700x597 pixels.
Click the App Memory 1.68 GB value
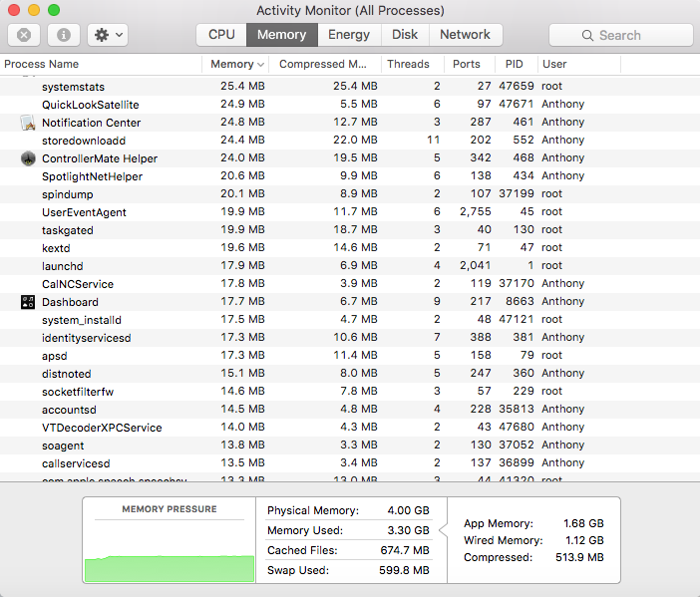coord(583,523)
